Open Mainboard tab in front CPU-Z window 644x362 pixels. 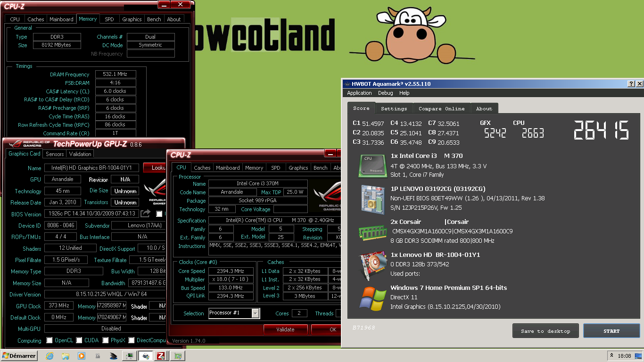point(228,168)
